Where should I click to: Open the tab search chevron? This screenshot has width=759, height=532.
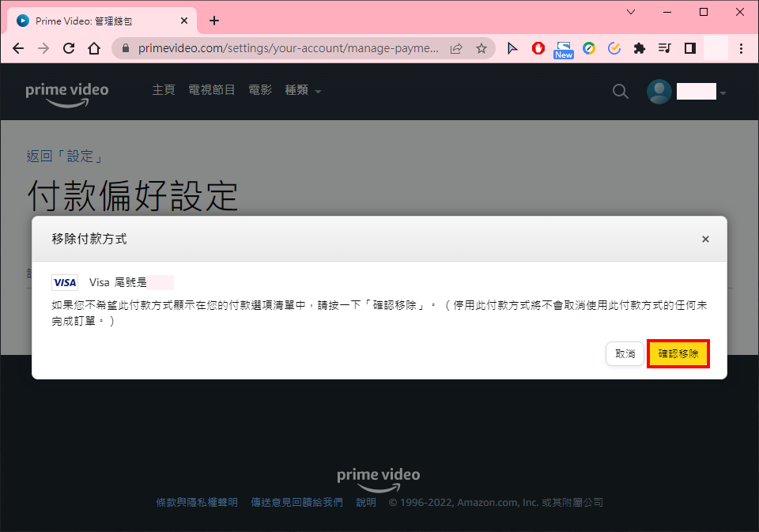631,12
